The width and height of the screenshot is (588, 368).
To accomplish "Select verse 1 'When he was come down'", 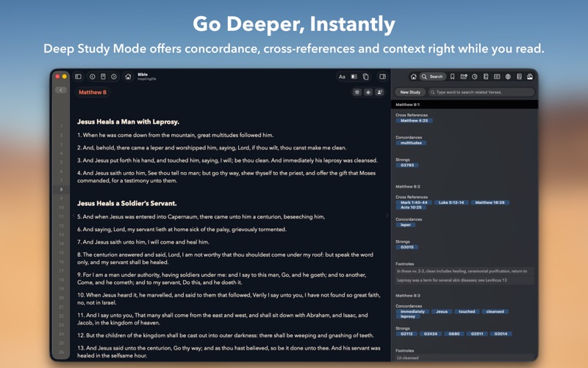I will pos(176,135).
